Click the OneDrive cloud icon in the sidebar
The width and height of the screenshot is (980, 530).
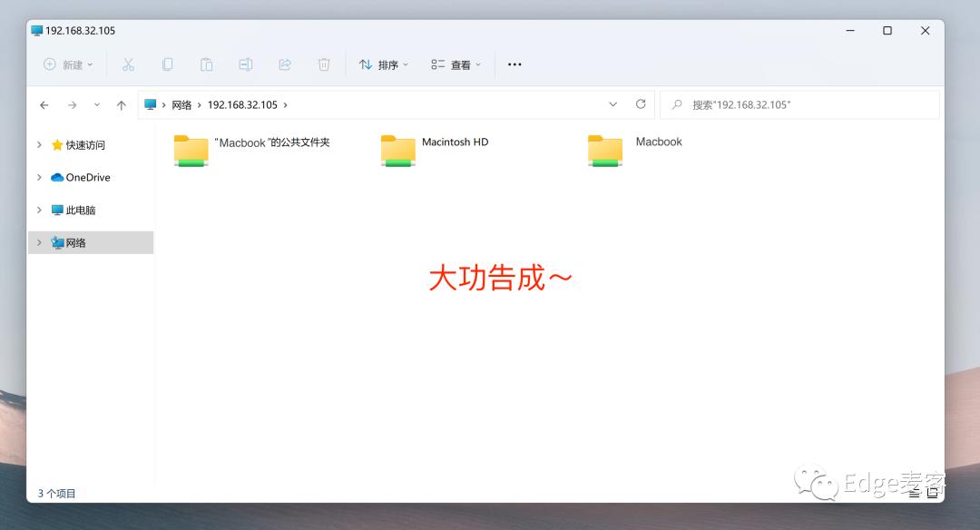pyautogui.click(x=57, y=177)
